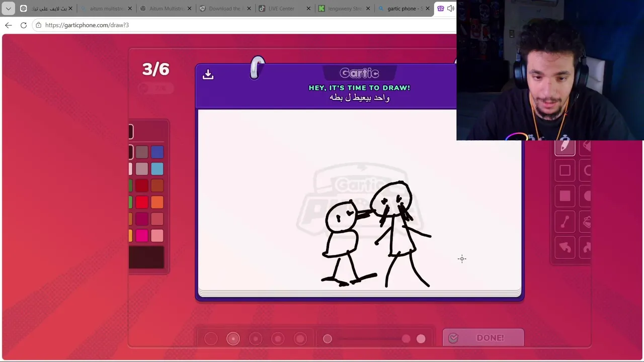This screenshot has height=362, width=644.
Task: Switch to the Aitum Multistre... tab with capital A
Action: 166,9
